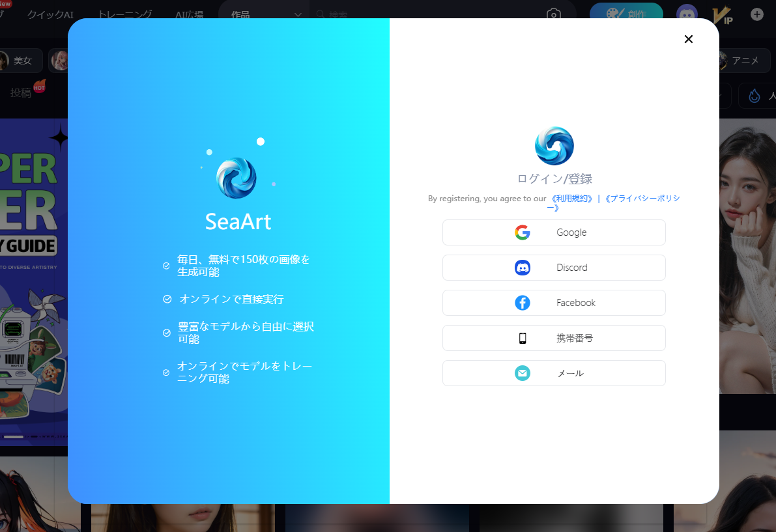
Task: Click the オンラインで直接実行 feature text
Action: click(x=231, y=299)
